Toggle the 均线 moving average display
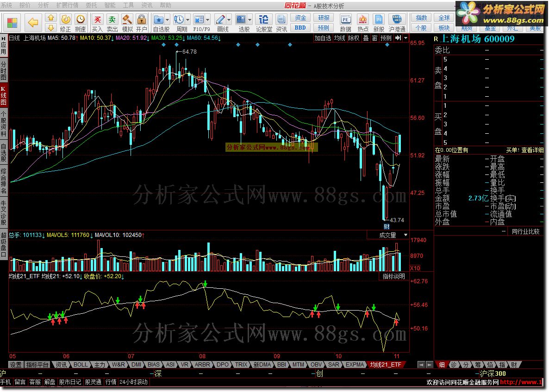Screen dimensions: 549x392 [339, 38]
